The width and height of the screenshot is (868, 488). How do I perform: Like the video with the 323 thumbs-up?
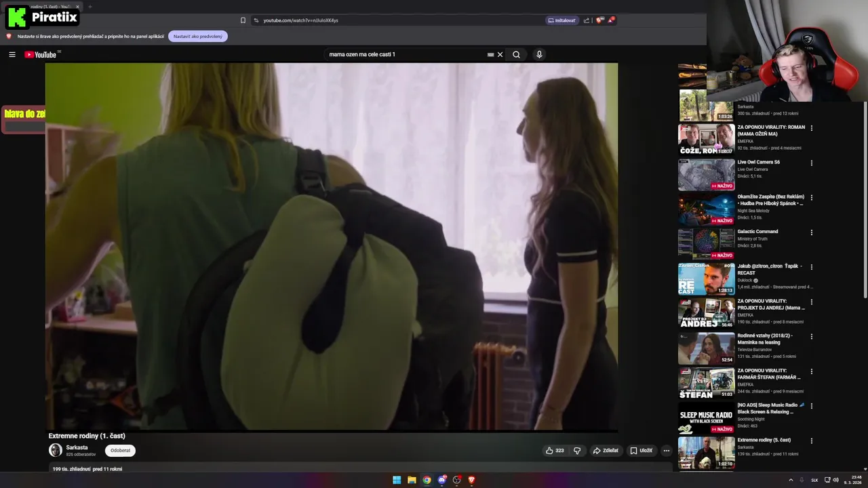pos(555,450)
